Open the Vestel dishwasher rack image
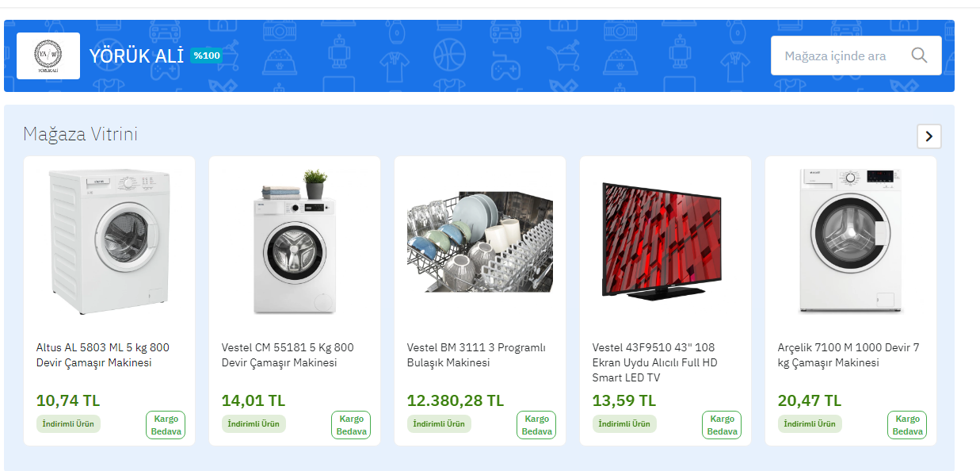This screenshot has width=980, height=471. [x=480, y=241]
